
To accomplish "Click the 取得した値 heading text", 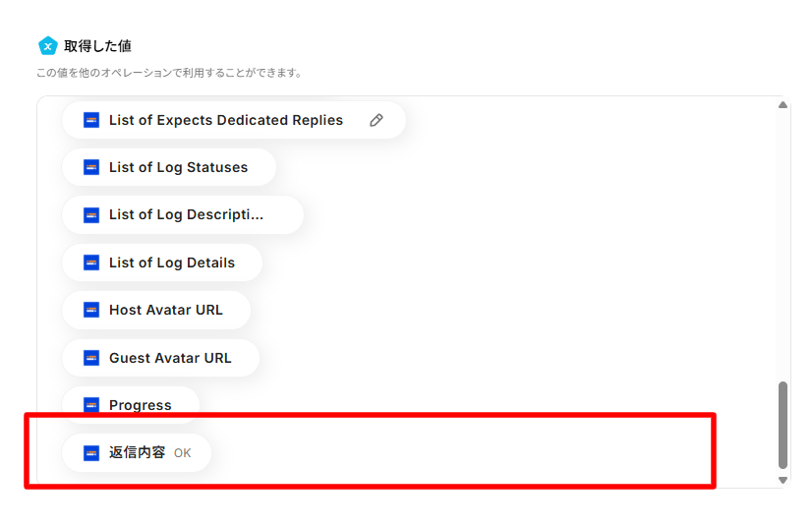I will tap(98, 46).
